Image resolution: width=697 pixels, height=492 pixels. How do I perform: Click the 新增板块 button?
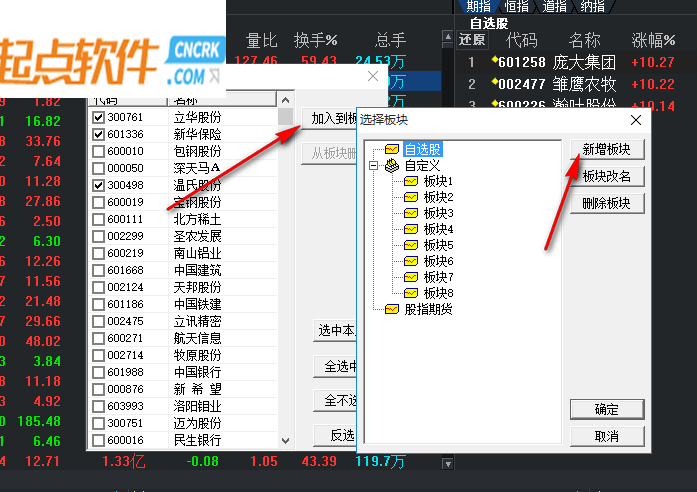point(607,150)
